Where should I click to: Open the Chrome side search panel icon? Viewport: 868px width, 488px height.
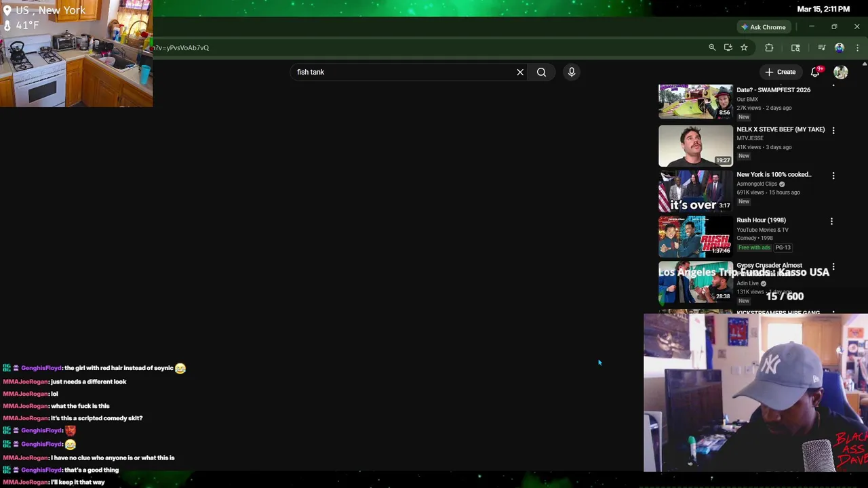click(x=795, y=47)
